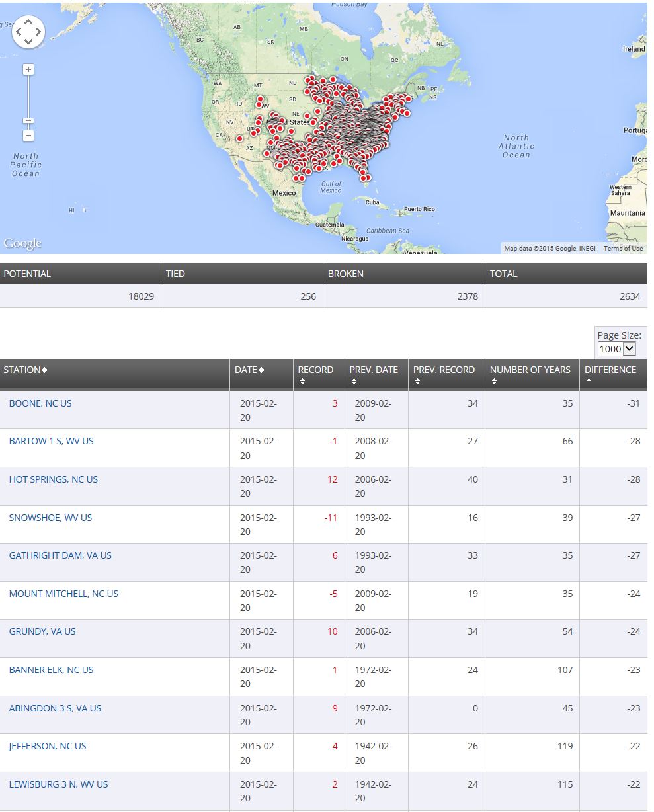Image resolution: width=654 pixels, height=812 pixels.
Task: Select the LEWISBURG 3 N, WV US row
Action: tap(58, 784)
